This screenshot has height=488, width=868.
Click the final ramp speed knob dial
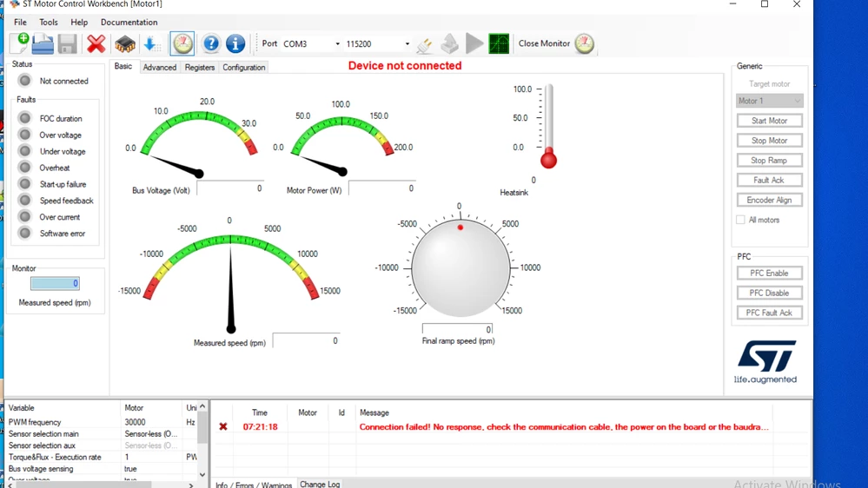pyautogui.click(x=460, y=267)
